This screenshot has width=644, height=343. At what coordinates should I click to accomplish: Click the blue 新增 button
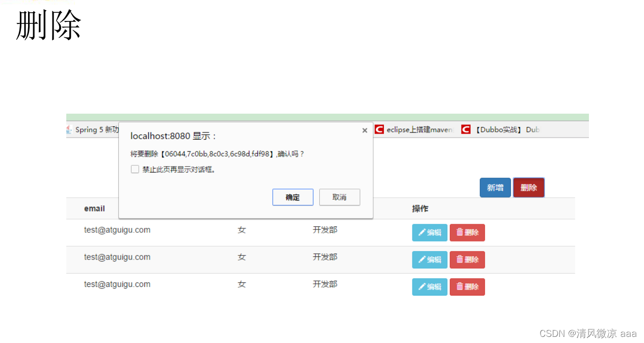(x=495, y=188)
